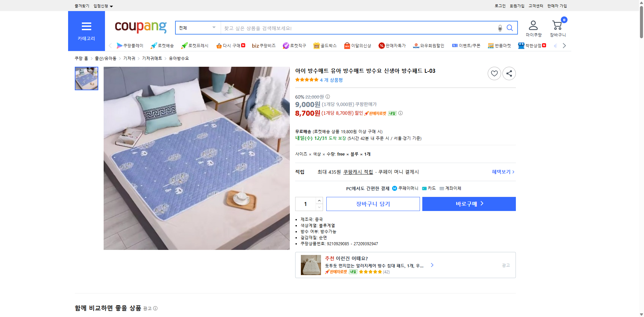Open the 전체 search category dropdown
644x317 pixels.
pos(198,28)
